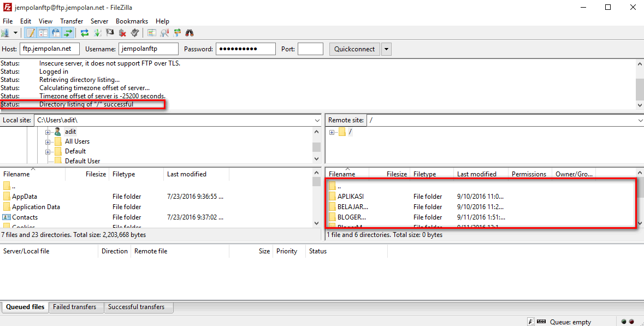The width and height of the screenshot is (644, 326).
Task: Click the Port input field
Action: click(310, 49)
